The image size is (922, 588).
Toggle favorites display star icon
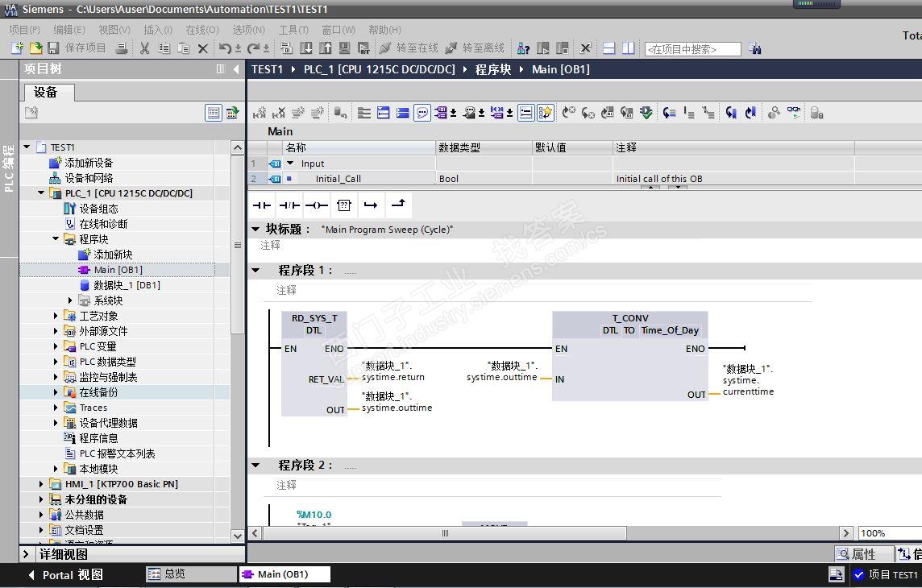pyautogui.click(x=545, y=112)
